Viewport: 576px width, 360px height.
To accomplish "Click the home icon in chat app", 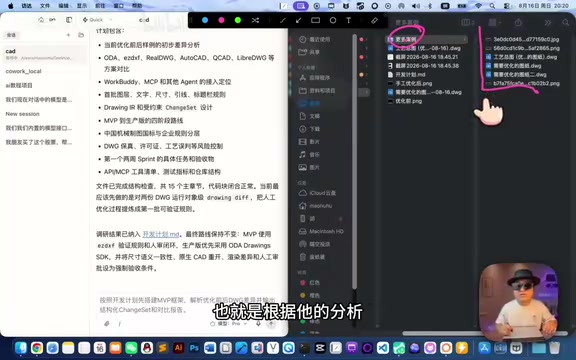I will click(x=41, y=20).
